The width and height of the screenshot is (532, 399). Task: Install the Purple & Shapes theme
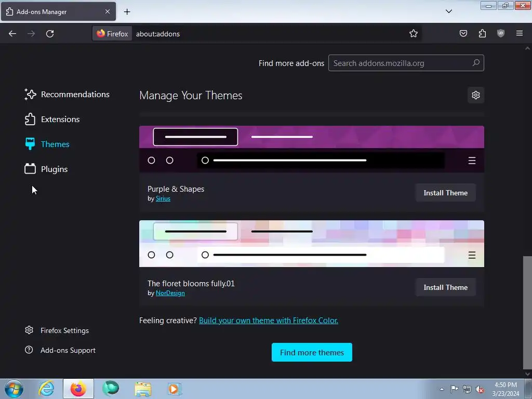(445, 193)
